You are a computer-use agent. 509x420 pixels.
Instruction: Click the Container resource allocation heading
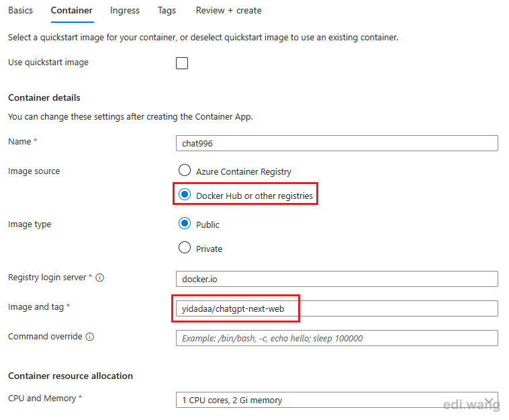[71, 376]
